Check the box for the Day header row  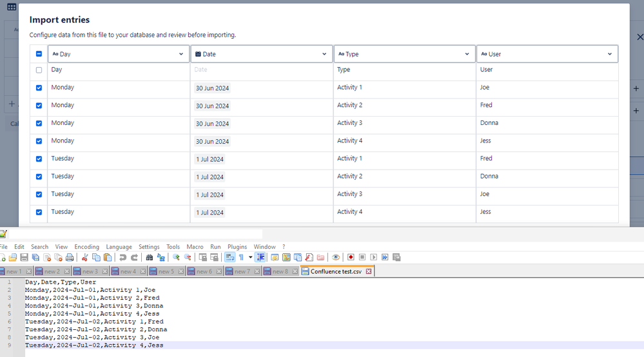tap(39, 70)
